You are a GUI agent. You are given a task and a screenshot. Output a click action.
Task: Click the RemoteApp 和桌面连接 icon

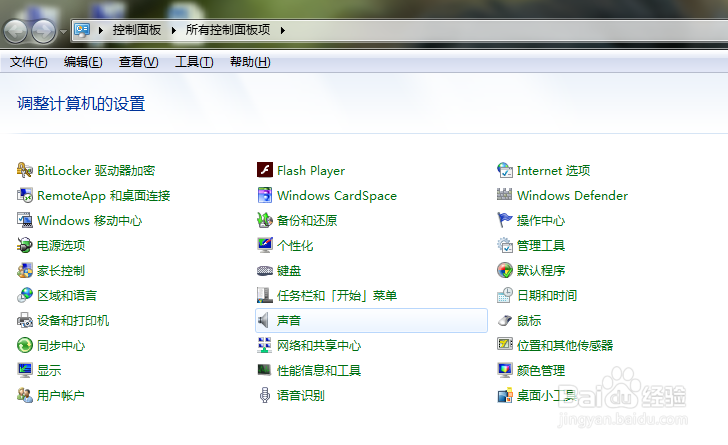(x=25, y=196)
